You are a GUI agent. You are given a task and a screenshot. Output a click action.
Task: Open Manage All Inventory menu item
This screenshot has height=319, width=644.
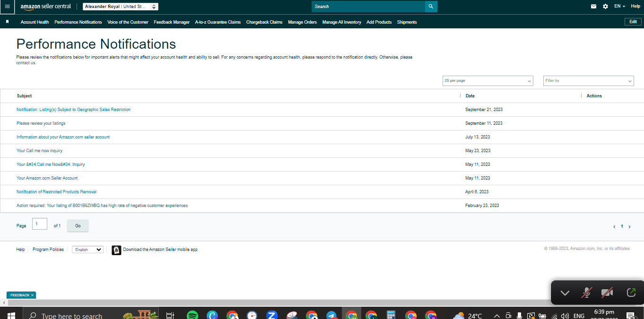click(342, 22)
